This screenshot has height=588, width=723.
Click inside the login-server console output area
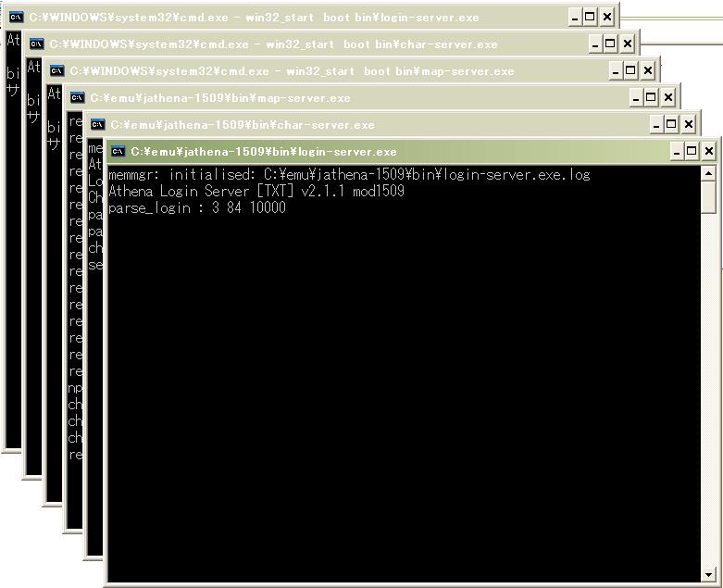[404, 374]
